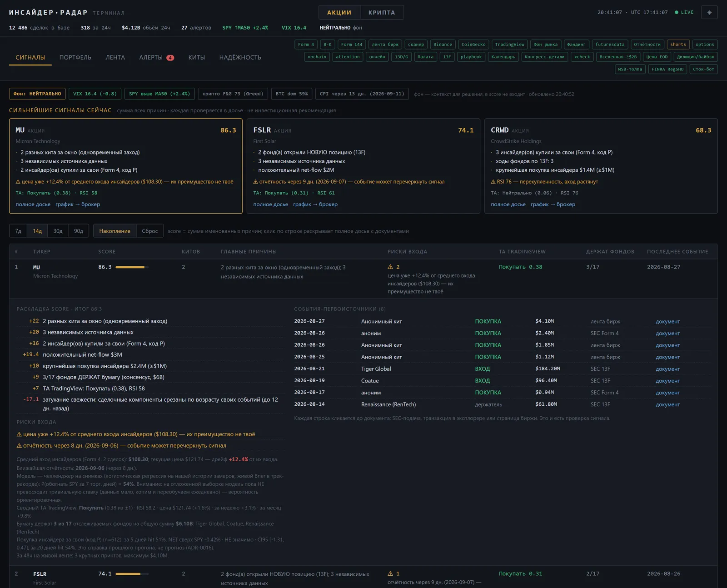Viewport: 727px width, 588px height.
Task: Sort by ПОСЛЕДНЕЕ СОБЫТИЕ column header
Action: 677,251
